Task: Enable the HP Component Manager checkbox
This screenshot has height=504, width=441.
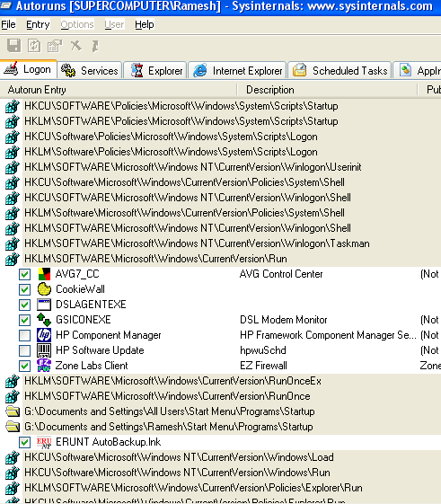Action: 25,335
